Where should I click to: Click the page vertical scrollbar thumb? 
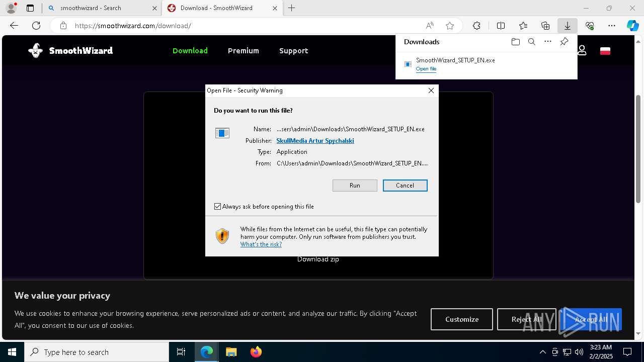click(638, 149)
